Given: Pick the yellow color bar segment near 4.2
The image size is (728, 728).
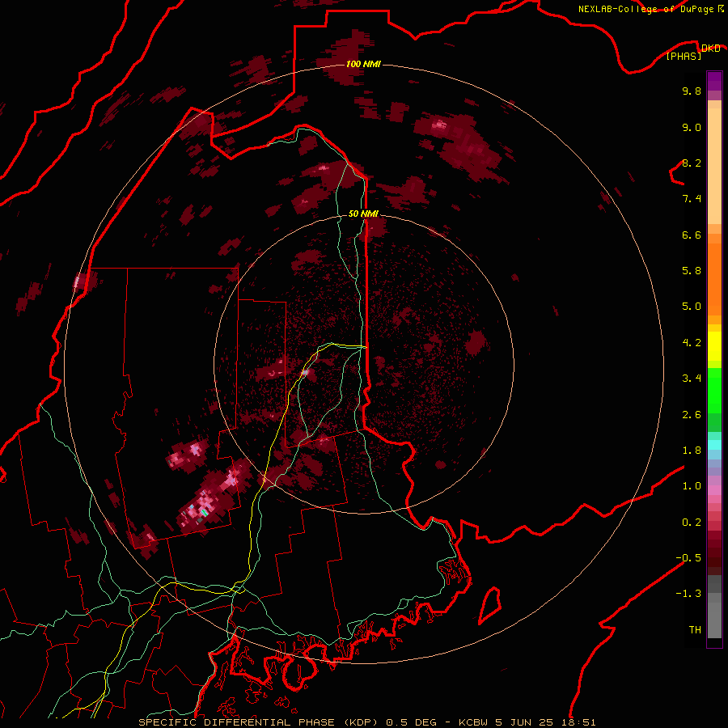Looking at the screenshot, I should click(x=714, y=346).
